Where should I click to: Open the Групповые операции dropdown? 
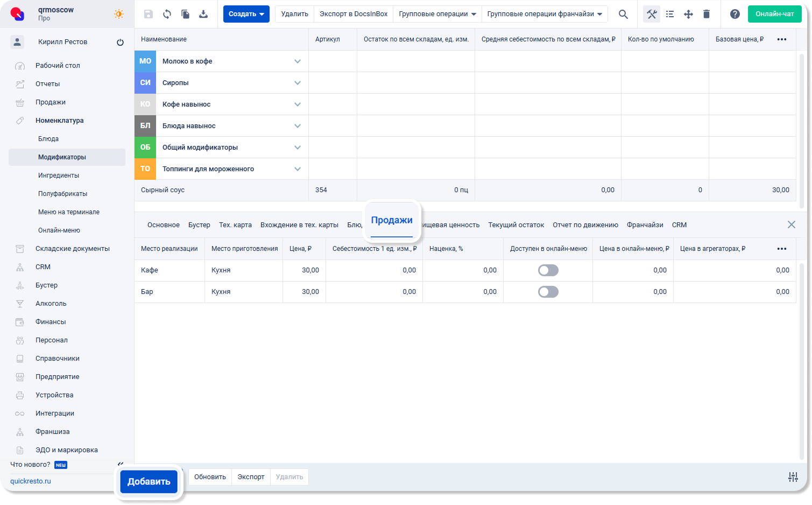click(437, 14)
